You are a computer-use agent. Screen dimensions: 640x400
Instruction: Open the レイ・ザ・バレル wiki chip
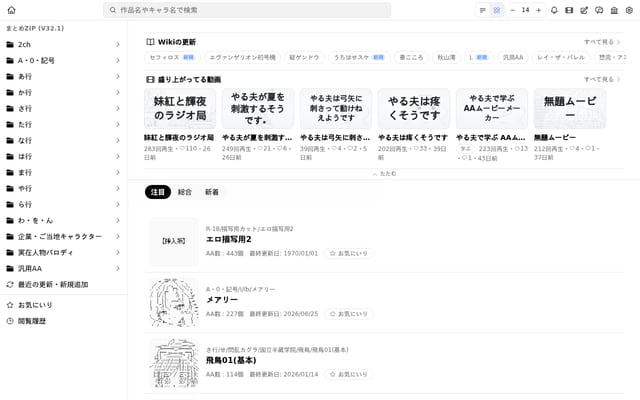pos(561,58)
